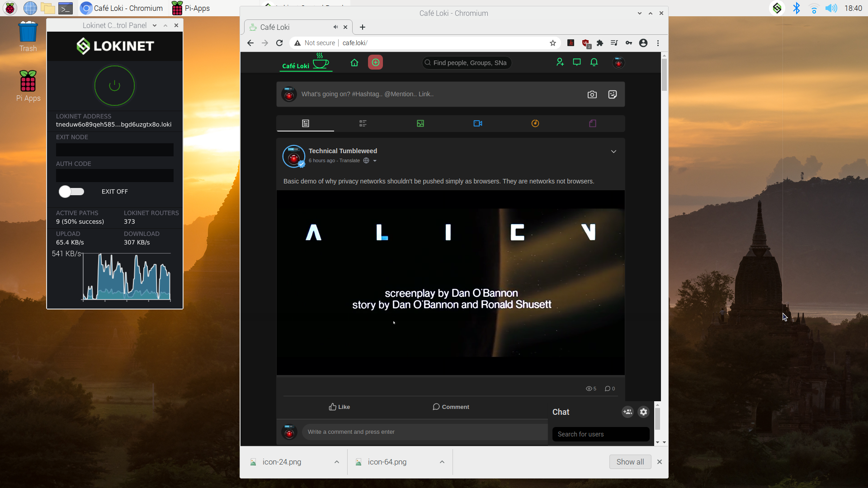Open the notifications bell icon
The height and width of the screenshot is (488, 868).
594,62
